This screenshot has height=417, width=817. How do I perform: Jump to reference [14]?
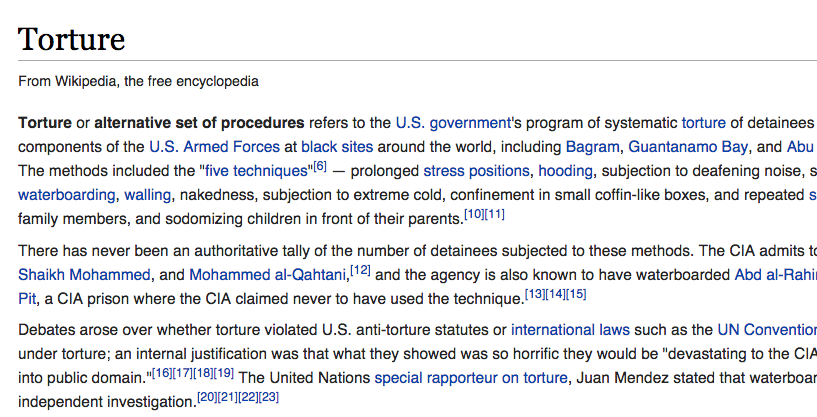pyautogui.click(x=555, y=295)
